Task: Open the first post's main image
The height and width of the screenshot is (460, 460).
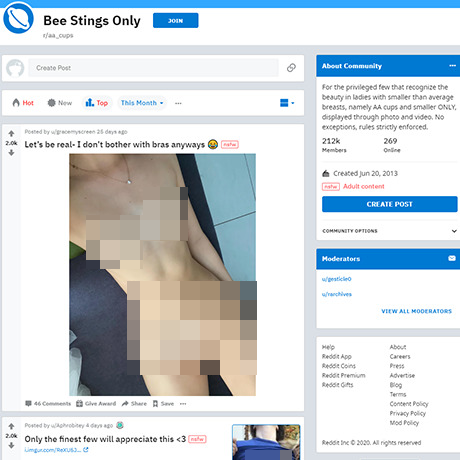Action: 163,275
